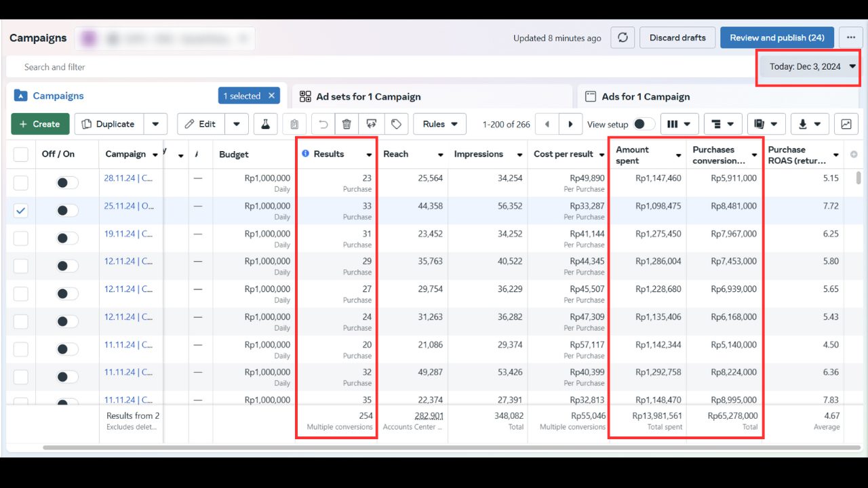
Task: Refresh the campaign data
Action: click(x=622, y=38)
